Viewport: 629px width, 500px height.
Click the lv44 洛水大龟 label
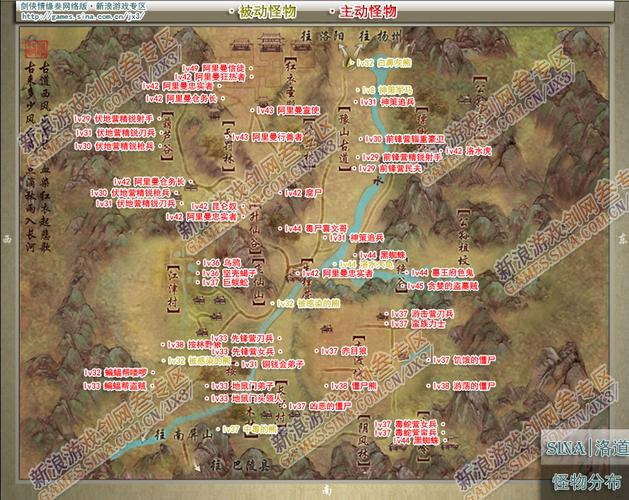click(x=366, y=264)
